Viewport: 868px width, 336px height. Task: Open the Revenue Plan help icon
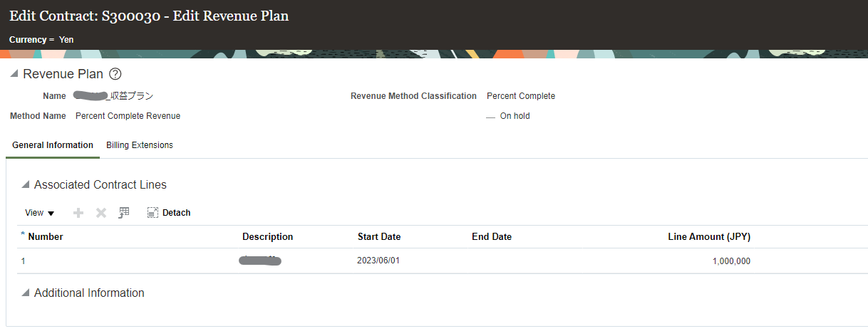point(115,74)
